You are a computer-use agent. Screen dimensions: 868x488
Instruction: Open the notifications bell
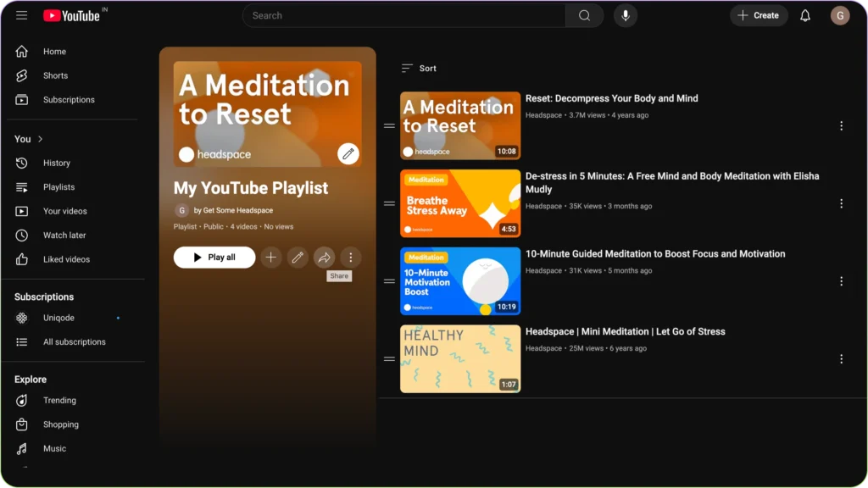click(x=804, y=14)
